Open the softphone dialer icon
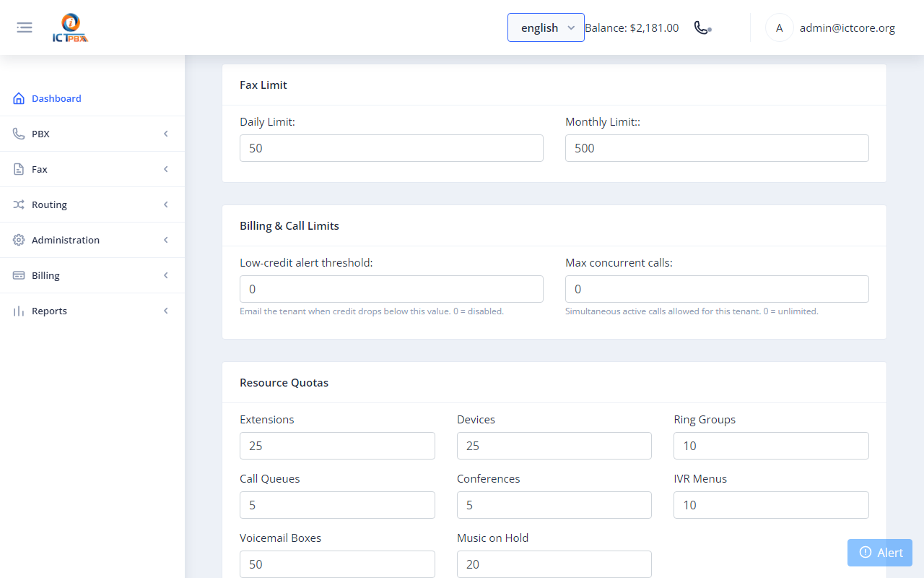 [x=702, y=27]
